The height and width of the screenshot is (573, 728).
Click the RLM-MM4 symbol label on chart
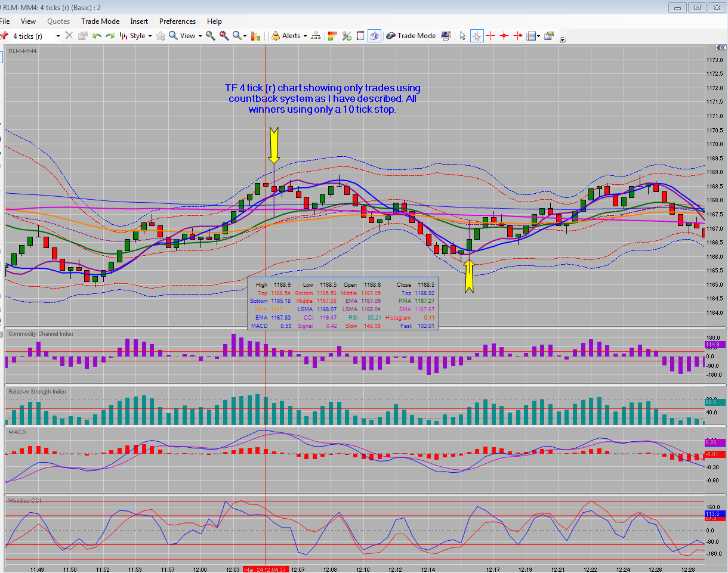click(x=22, y=51)
